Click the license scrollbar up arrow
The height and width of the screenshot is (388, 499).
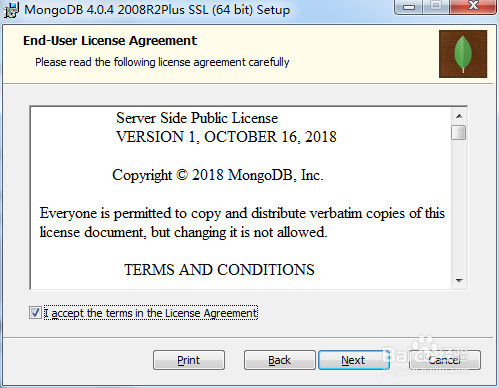459,116
